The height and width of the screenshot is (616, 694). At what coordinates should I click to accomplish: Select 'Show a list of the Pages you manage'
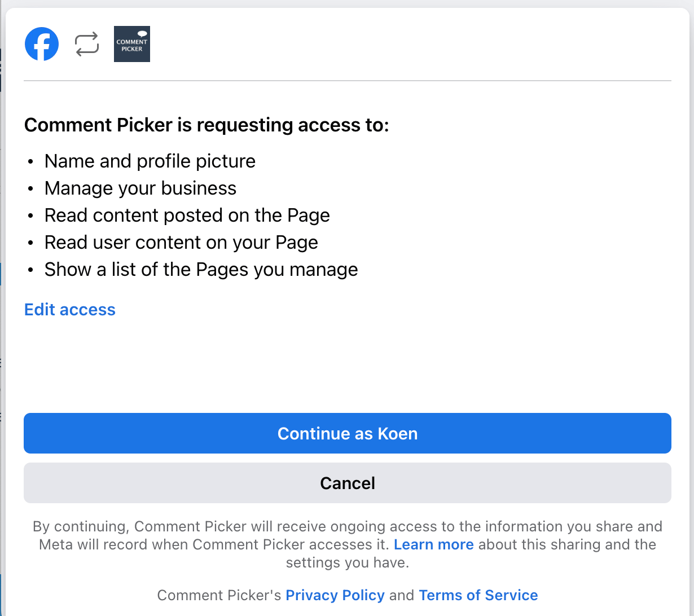[x=201, y=269]
